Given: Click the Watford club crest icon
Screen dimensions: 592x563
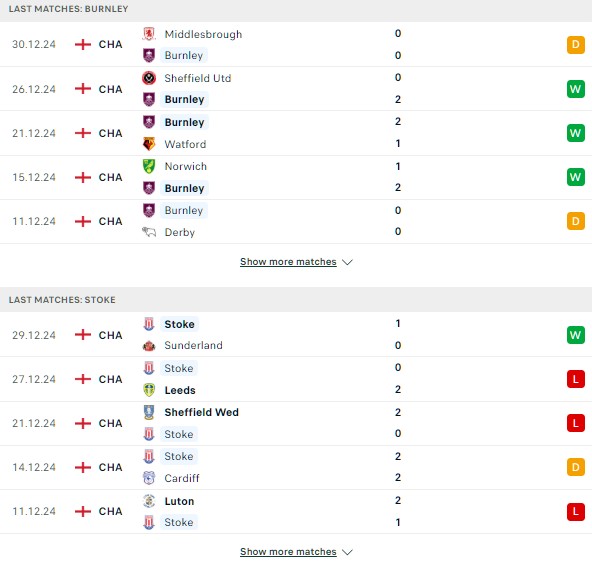Looking at the screenshot, I should point(149,144).
